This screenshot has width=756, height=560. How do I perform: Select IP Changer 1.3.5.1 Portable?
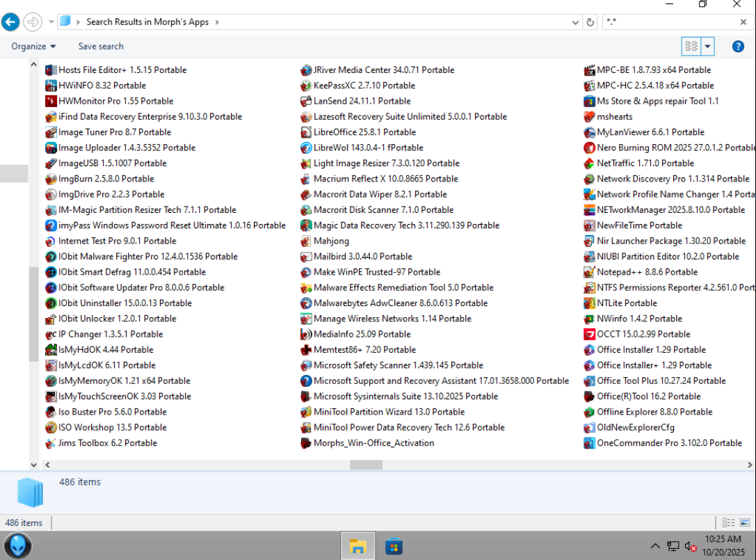point(104,335)
